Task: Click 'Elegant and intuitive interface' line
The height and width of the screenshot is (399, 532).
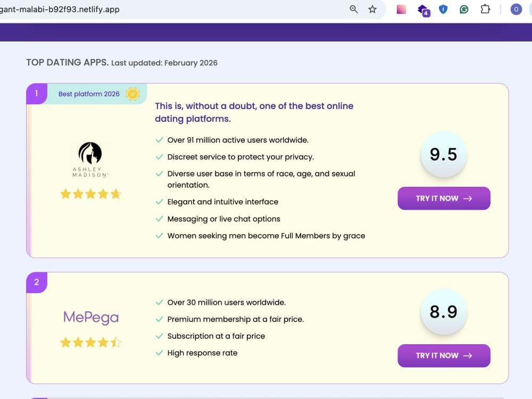Action: pos(222,202)
